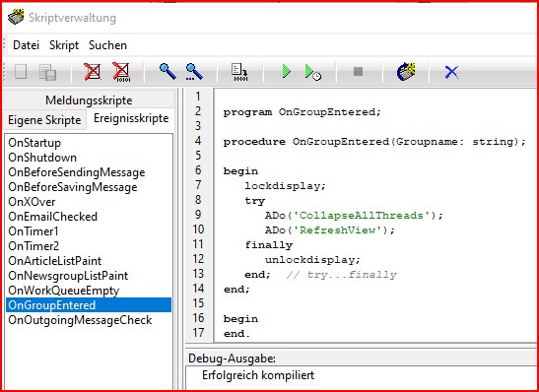The image size is (539, 392).
Task: Click the blue X close icon
Action: pyautogui.click(x=451, y=72)
